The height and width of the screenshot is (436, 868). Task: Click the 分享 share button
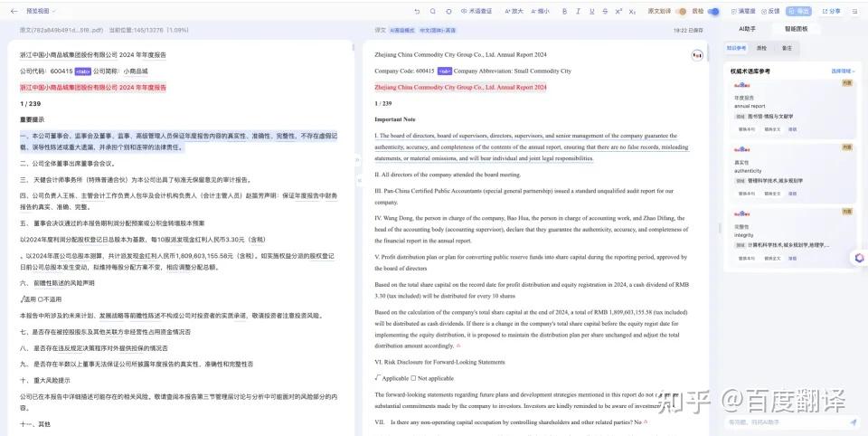point(832,11)
